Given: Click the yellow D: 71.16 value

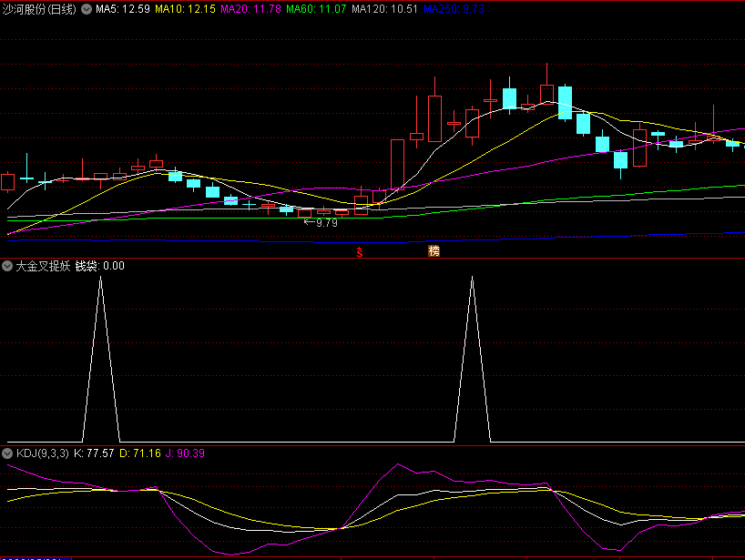Looking at the screenshot, I should [x=140, y=453].
